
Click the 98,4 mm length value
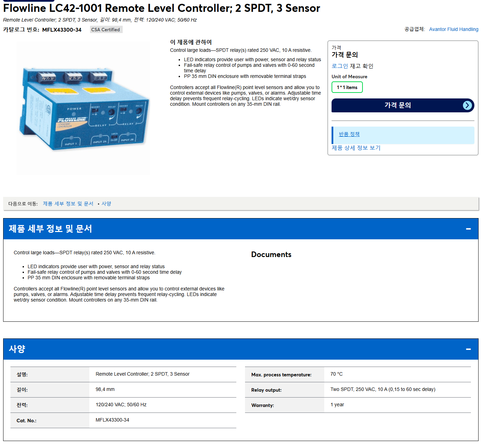click(105, 390)
